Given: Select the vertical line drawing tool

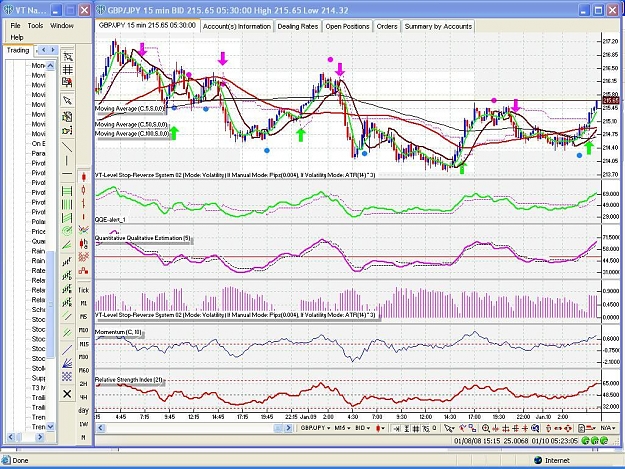Looking at the screenshot, I should (67, 161).
